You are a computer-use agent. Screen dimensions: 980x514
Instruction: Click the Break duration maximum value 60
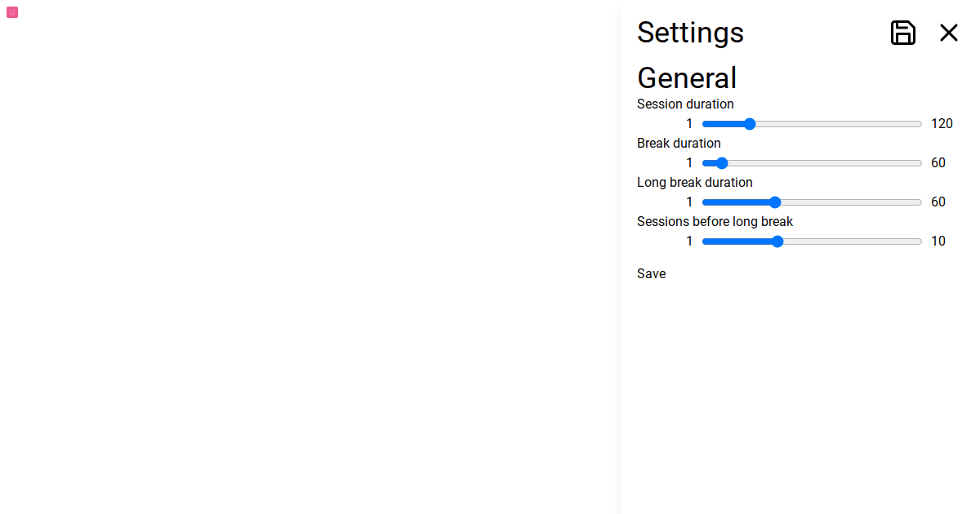[938, 163]
